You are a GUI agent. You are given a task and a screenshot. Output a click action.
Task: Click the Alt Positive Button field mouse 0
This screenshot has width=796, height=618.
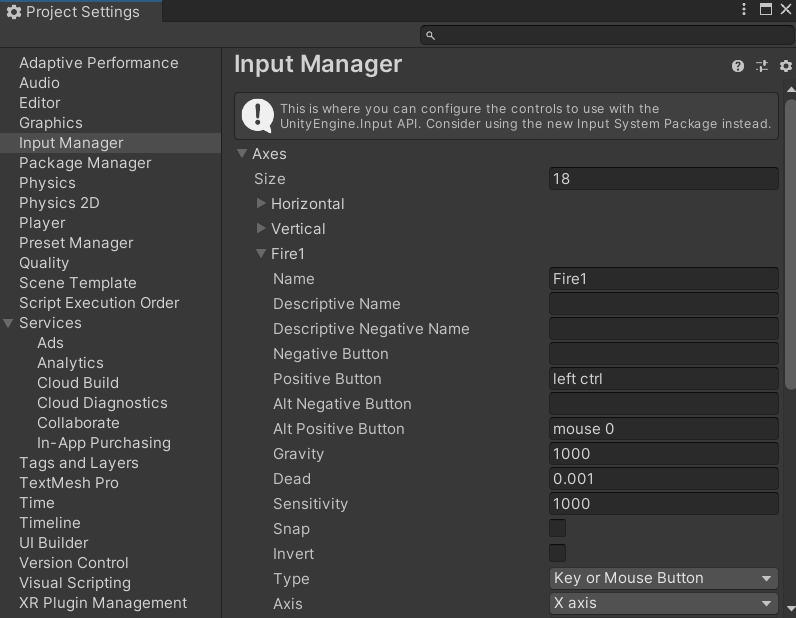pos(664,429)
